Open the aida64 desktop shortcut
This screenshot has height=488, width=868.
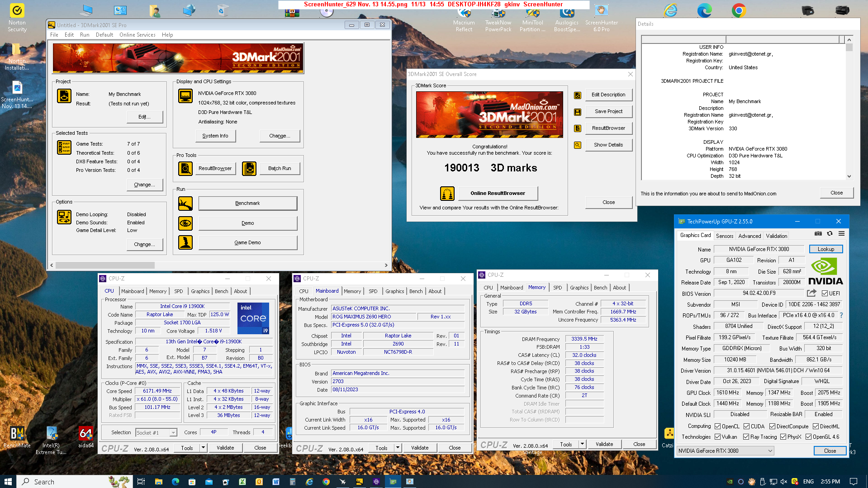tap(86, 437)
